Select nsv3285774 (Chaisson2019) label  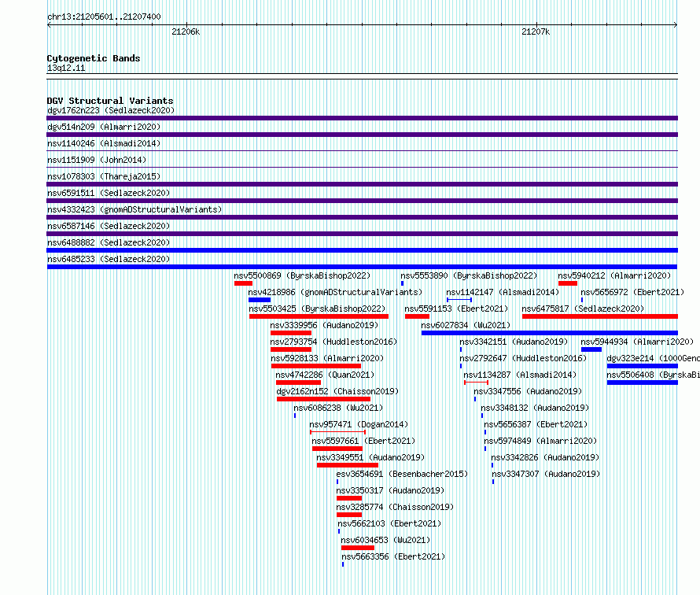(x=395, y=507)
